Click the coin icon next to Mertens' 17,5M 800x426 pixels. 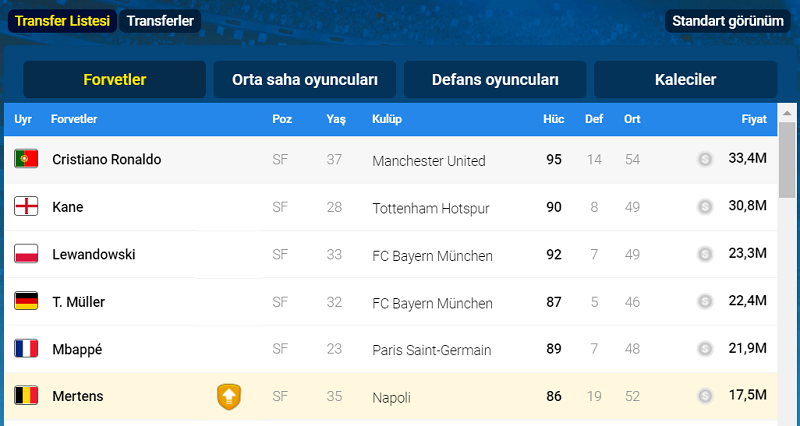(x=705, y=396)
